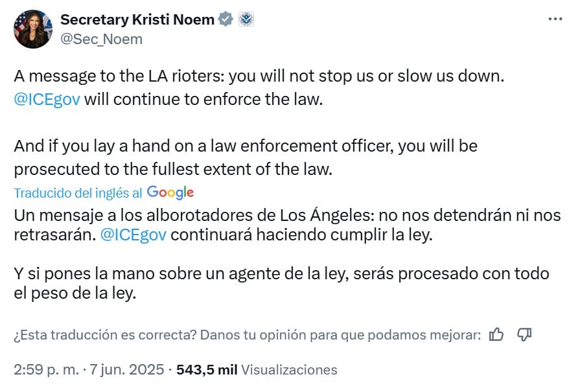Screen dimensions: 580x392
Task: Open @ICEgov mention in the Spanish translation
Action: click(134, 235)
